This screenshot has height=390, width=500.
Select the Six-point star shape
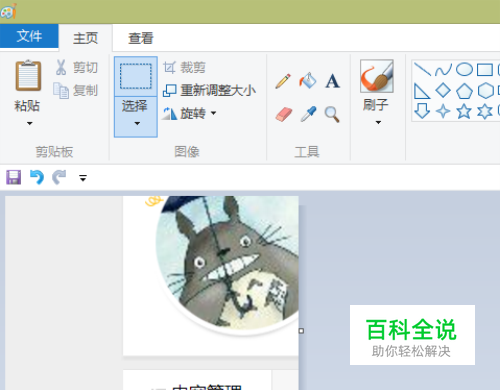(485, 111)
